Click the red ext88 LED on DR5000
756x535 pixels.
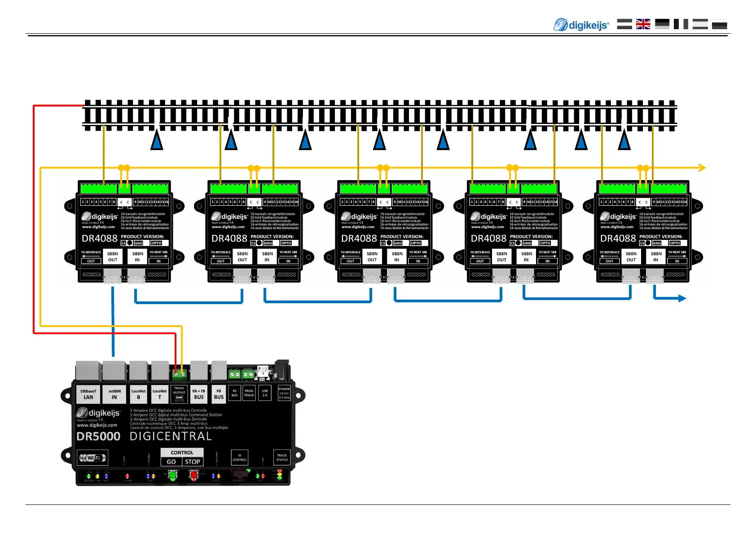click(x=127, y=476)
